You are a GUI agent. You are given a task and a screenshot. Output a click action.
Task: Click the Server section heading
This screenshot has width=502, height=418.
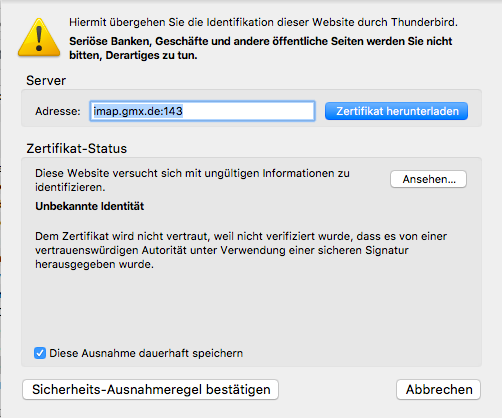click(46, 81)
